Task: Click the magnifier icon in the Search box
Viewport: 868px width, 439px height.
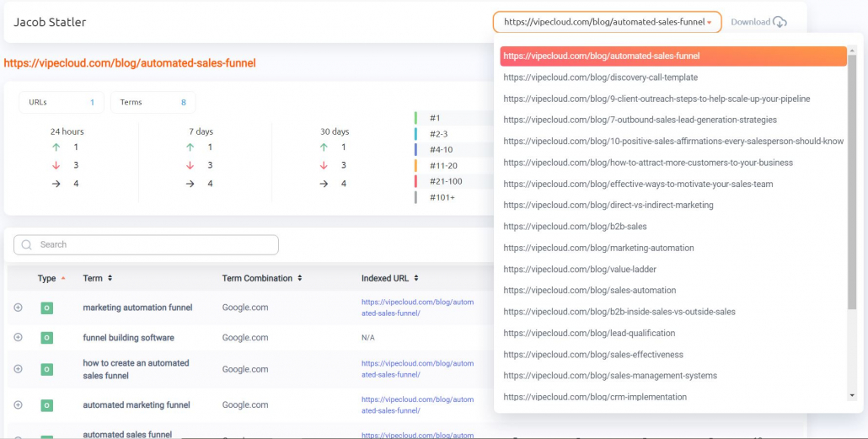Action: click(26, 244)
